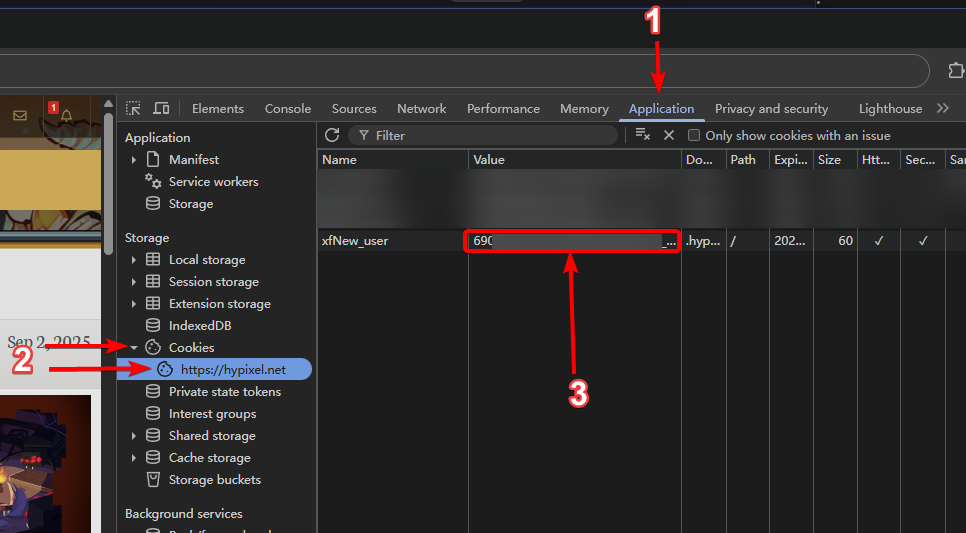Expand the Extension storage arrow
The width and height of the screenshot is (966, 533).
pyautogui.click(x=134, y=304)
